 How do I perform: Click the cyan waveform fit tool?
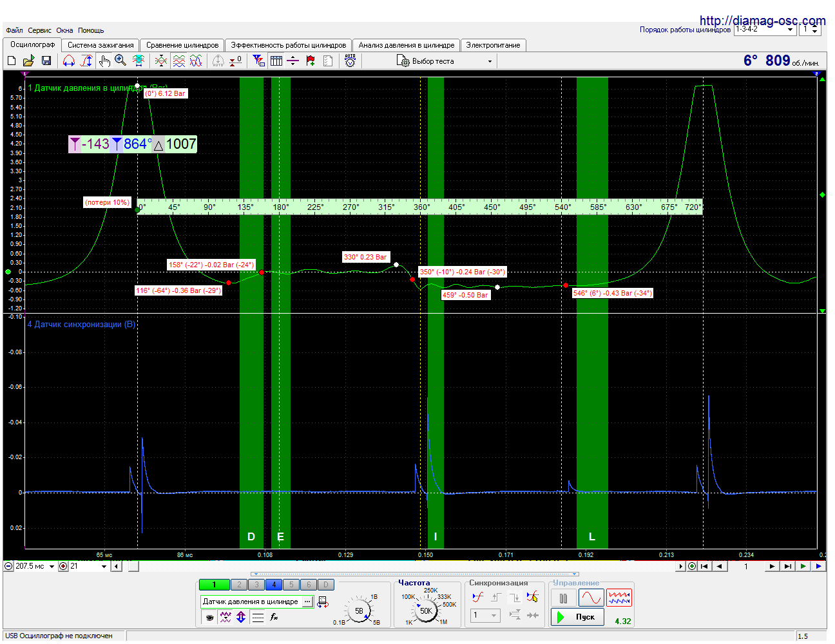point(139,61)
